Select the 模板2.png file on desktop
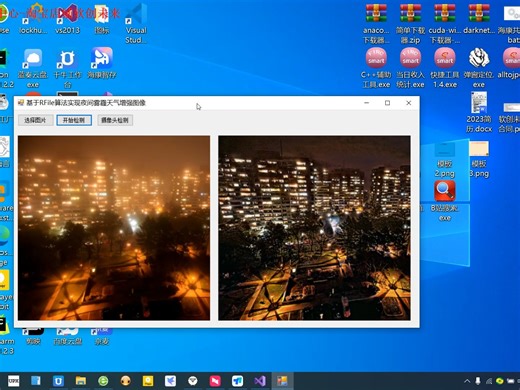This screenshot has width=520, height=390. pyautogui.click(x=445, y=159)
